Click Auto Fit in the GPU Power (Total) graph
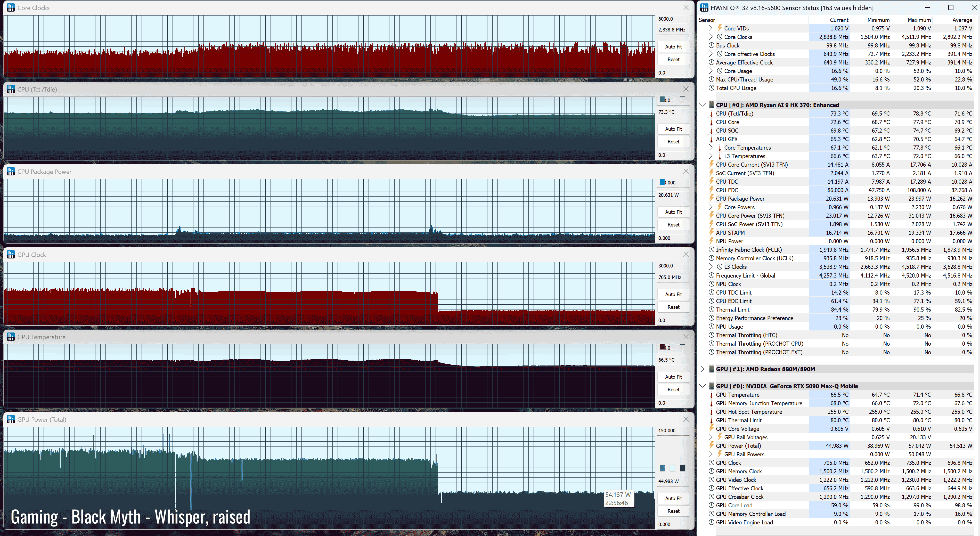The height and width of the screenshot is (536, 980). (673, 498)
